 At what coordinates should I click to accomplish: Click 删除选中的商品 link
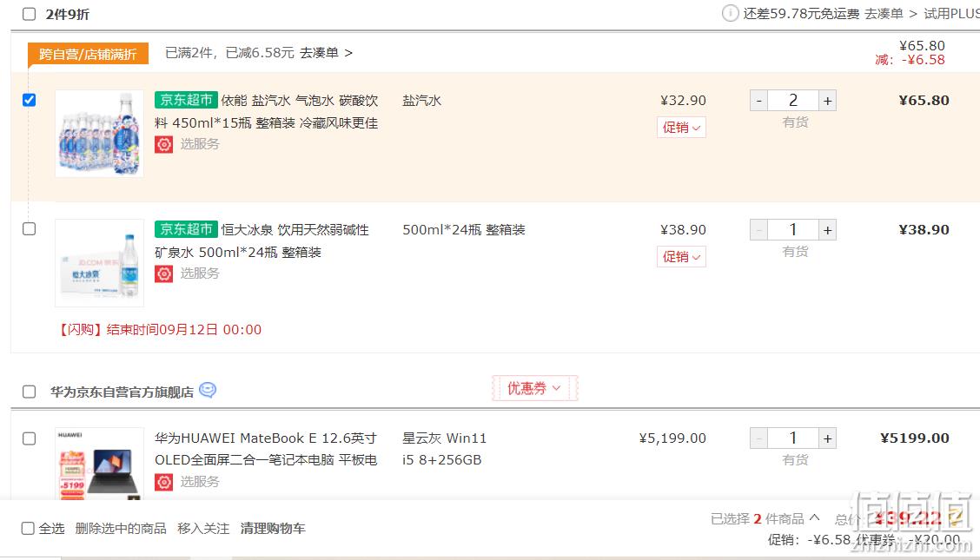tap(121, 528)
